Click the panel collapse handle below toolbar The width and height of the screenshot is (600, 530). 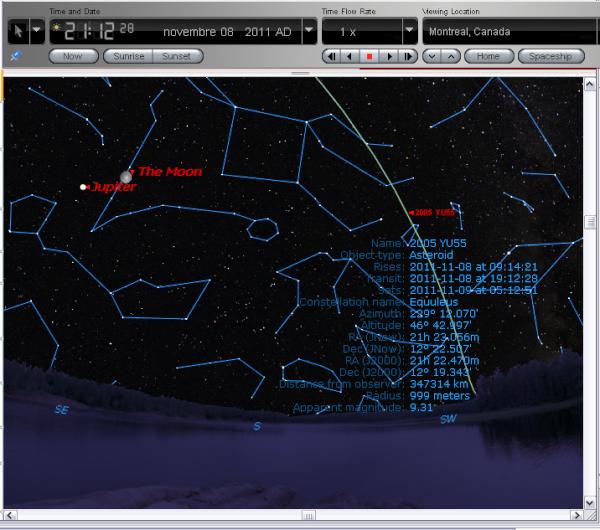pyautogui.click(x=300, y=73)
